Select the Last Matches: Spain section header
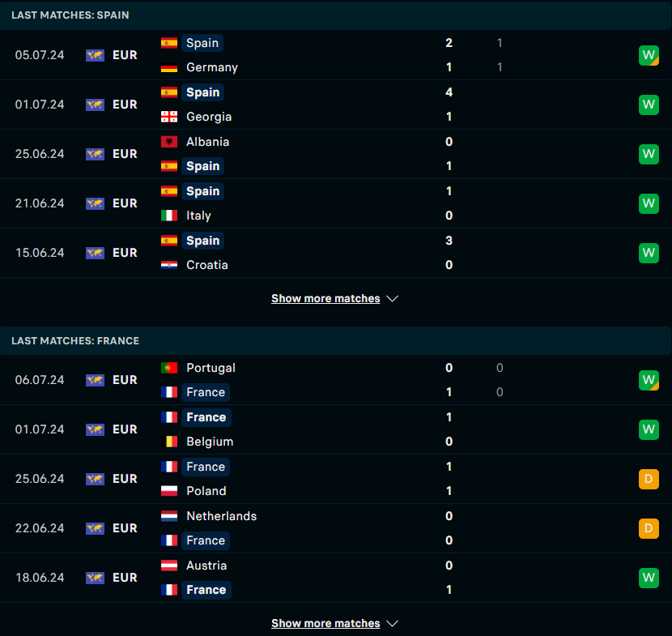The width and height of the screenshot is (672, 636). 70,15
